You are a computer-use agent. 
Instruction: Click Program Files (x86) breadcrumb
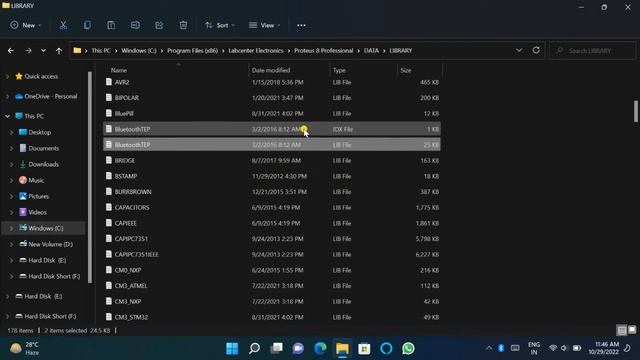[x=192, y=51]
